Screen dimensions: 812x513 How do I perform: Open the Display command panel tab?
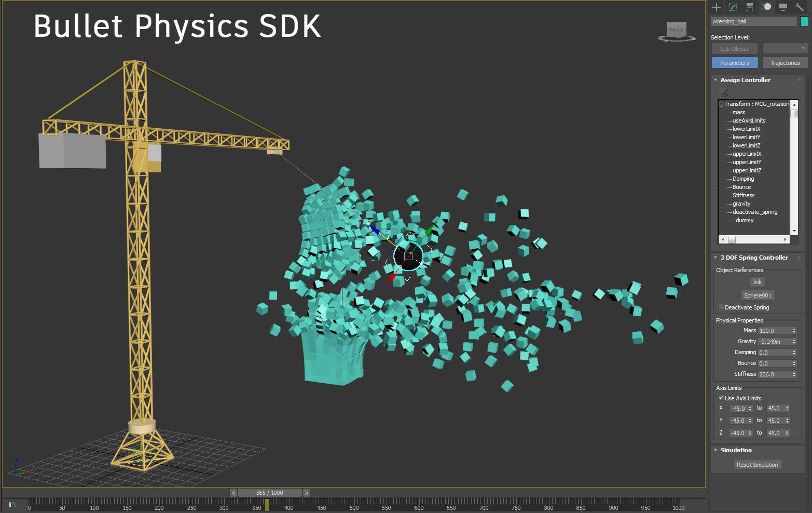coord(783,7)
